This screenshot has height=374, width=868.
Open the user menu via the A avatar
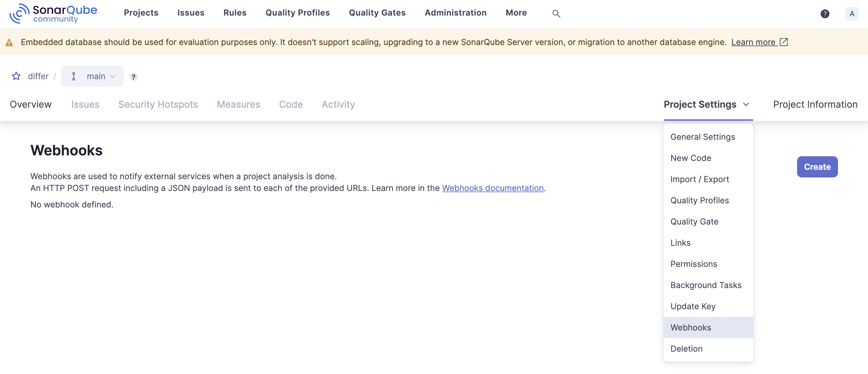[x=852, y=14]
